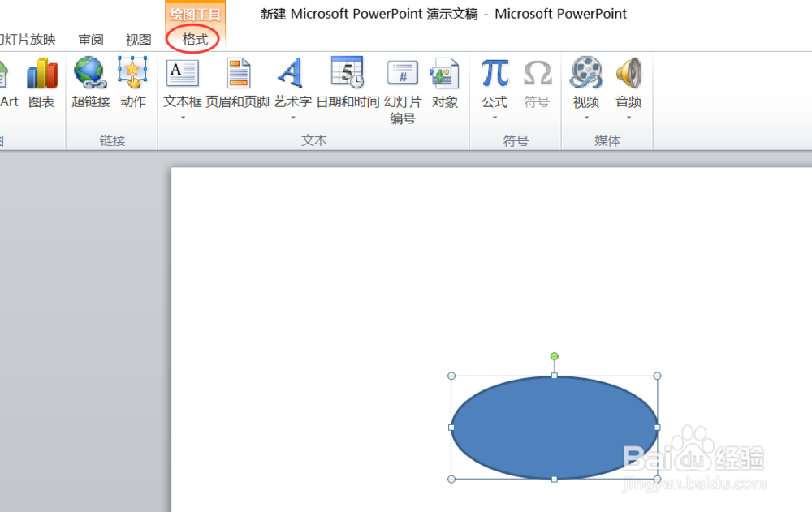Click the top-left resize handle of ellipse
Image resolution: width=812 pixels, height=512 pixels.
451,376
